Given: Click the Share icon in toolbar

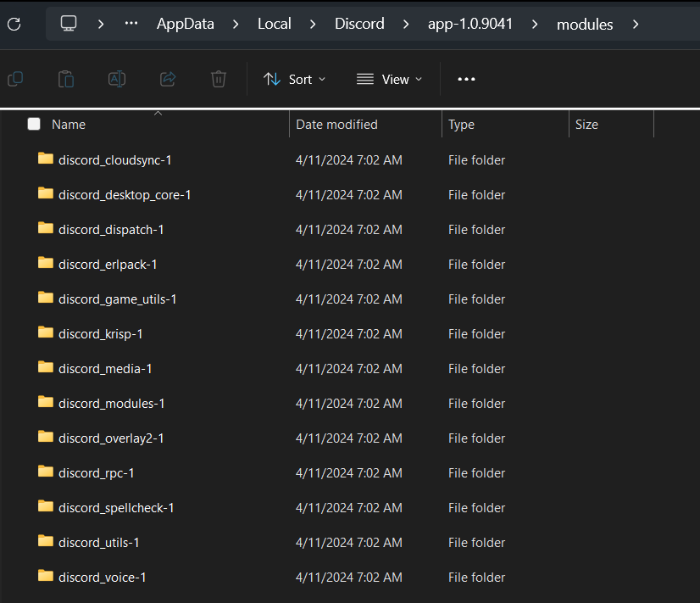Looking at the screenshot, I should click(168, 79).
